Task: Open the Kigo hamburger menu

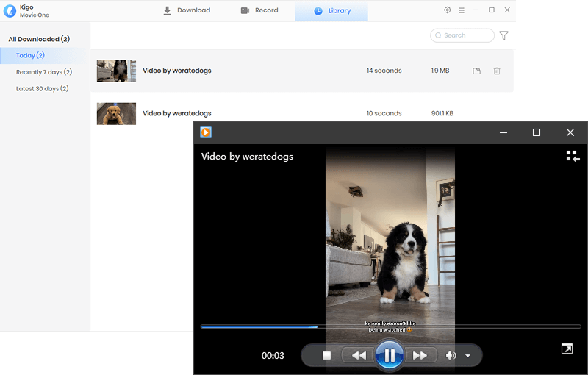Action: pyautogui.click(x=462, y=10)
